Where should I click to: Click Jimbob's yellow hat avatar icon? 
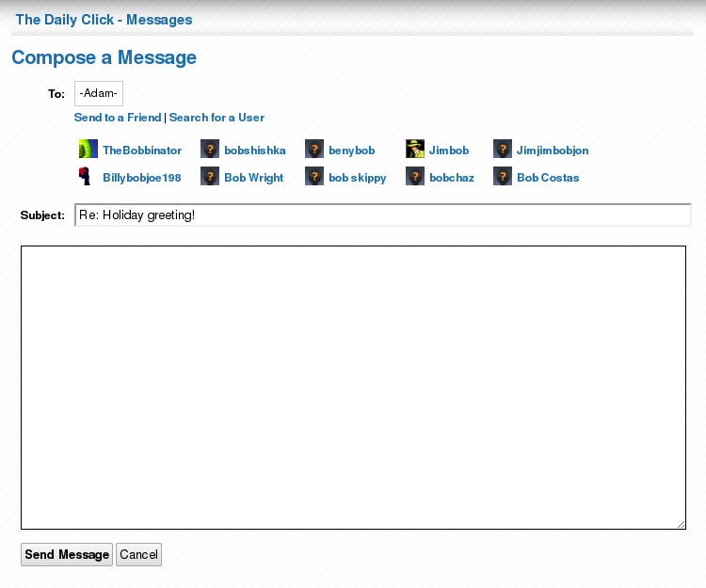415,149
